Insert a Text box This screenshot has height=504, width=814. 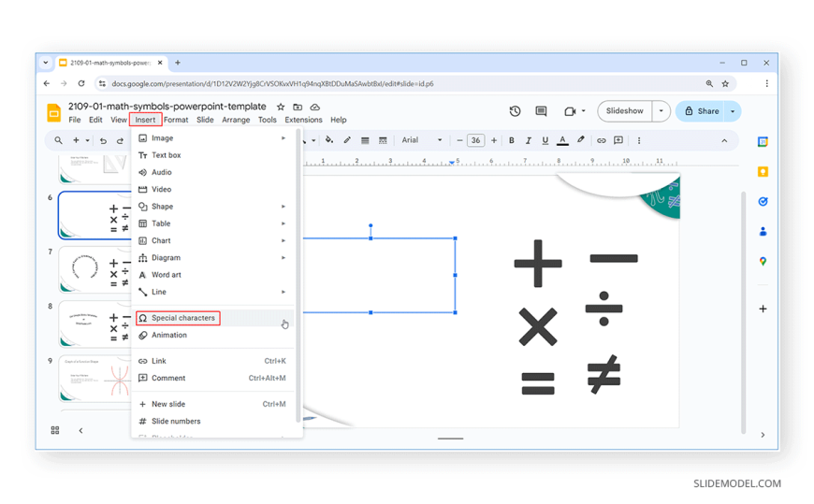point(212,155)
